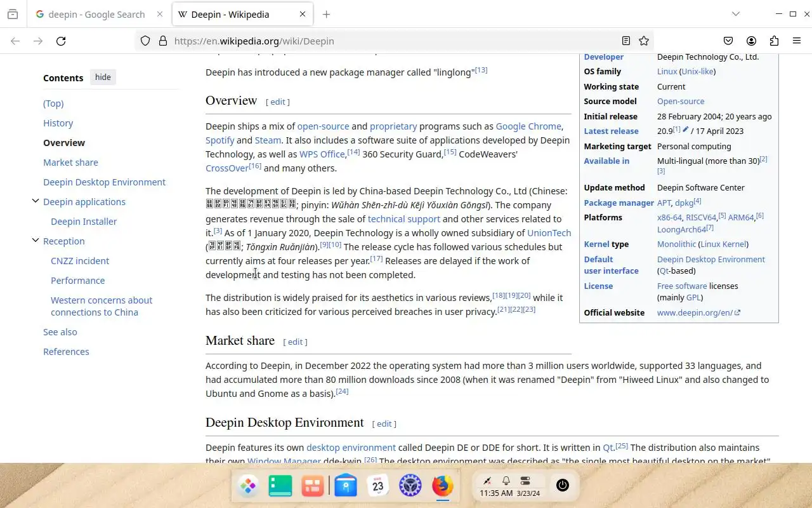The image size is (812, 508).
Task: Click the site padlock icon
Action: pyautogui.click(x=163, y=41)
